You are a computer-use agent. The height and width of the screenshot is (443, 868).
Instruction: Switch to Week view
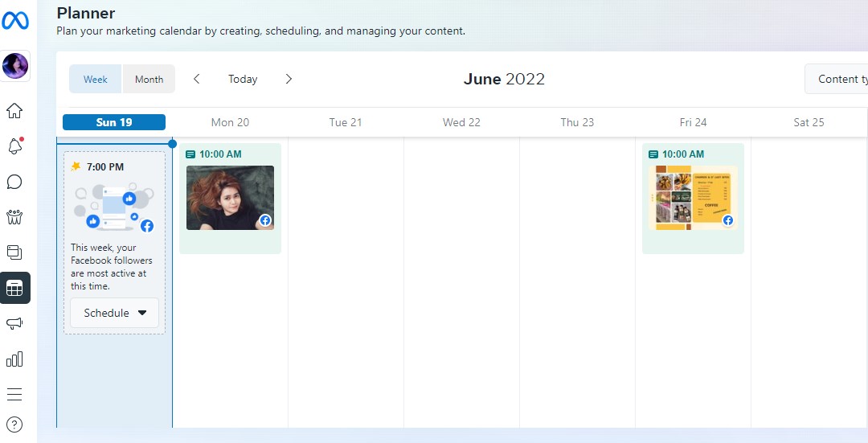tap(95, 79)
